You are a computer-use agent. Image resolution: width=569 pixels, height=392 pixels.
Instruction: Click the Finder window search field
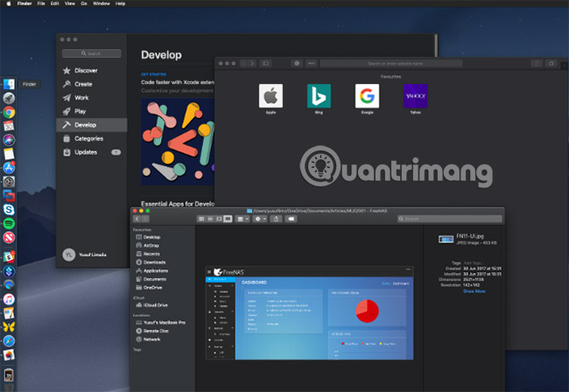tap(450, 219)
